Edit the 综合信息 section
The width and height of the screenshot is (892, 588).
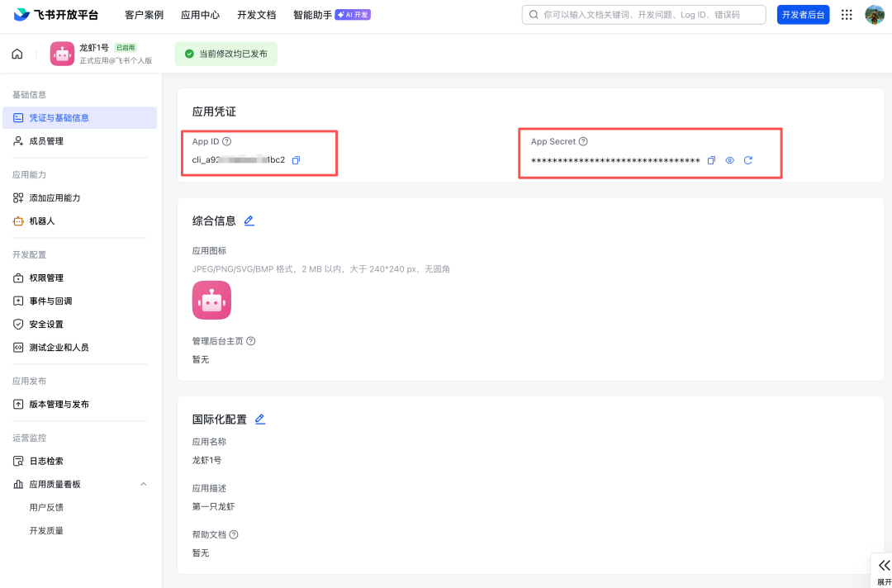[249, 220]
